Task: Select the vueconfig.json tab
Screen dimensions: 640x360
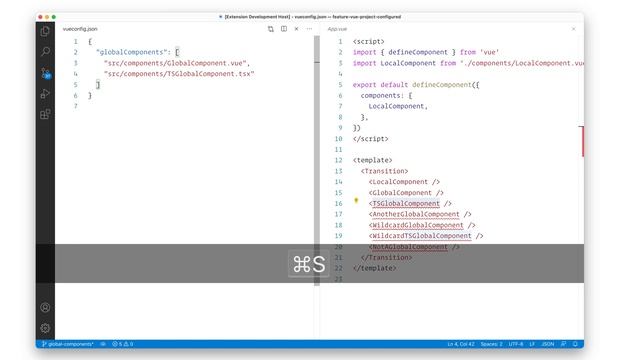Action: tap(80, 29)
